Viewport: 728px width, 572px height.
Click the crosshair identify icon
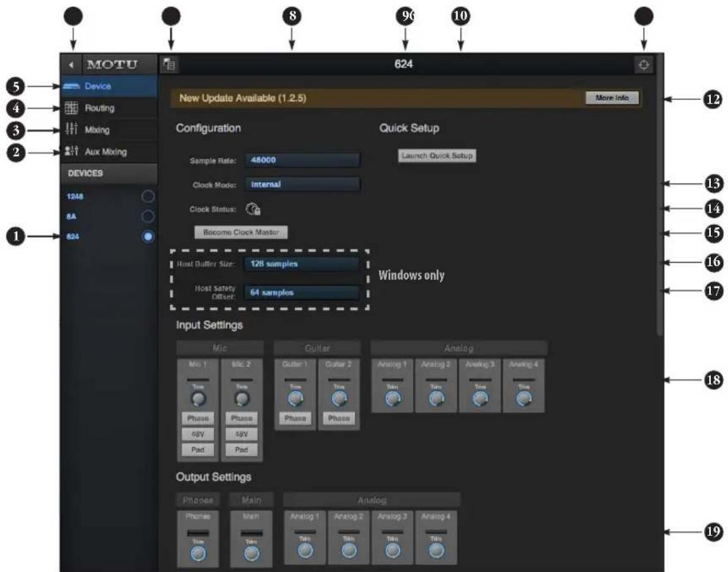click(643, 65)
